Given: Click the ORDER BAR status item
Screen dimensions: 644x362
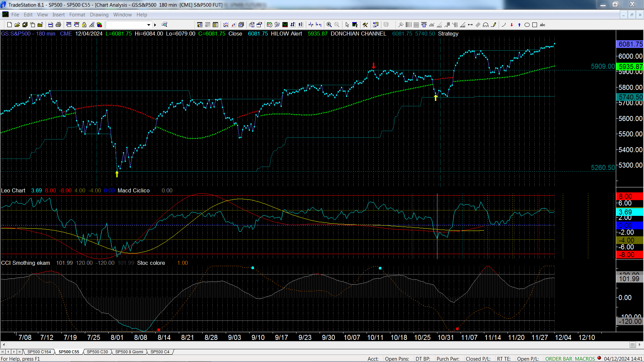Looking at the screenshot, I should tap(559, 359).
